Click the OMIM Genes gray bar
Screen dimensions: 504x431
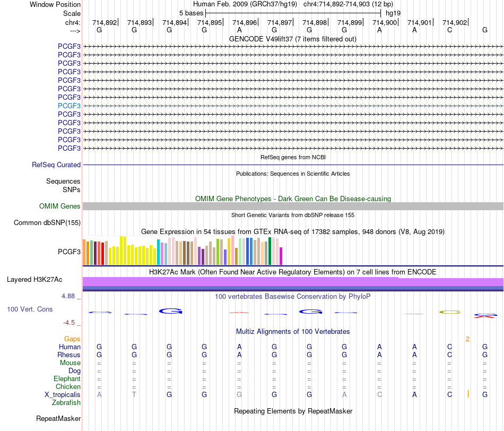click(293, 206)
